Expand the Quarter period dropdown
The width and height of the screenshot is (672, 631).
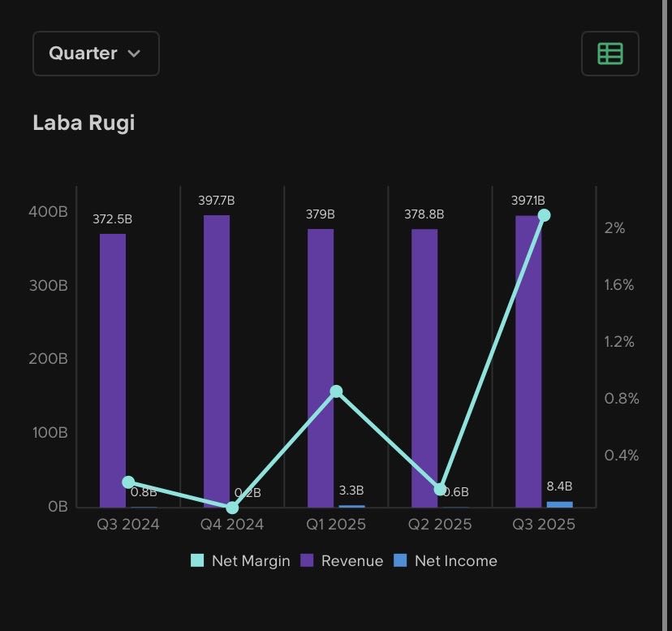click(96, 54)
